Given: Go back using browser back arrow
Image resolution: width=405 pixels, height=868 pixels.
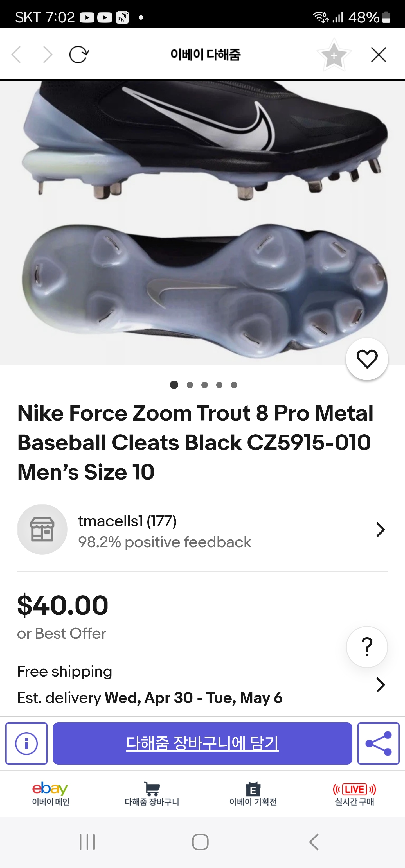Looking at the screenshot, I should click(17, 55).
